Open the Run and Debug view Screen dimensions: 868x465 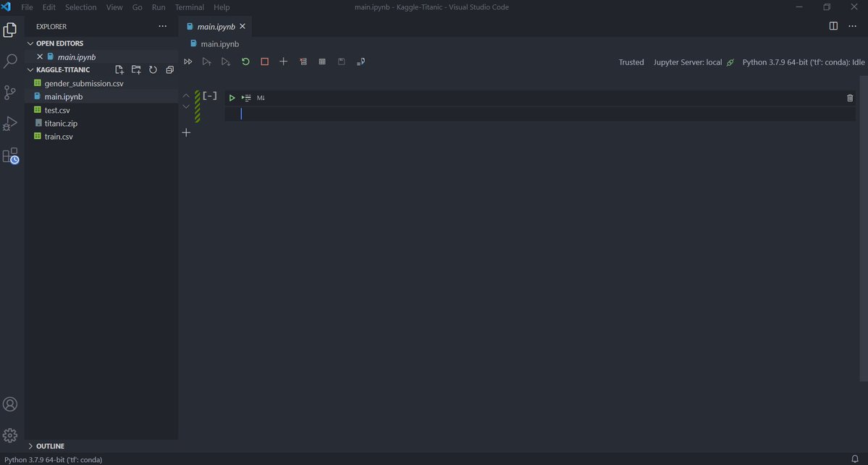10,123
